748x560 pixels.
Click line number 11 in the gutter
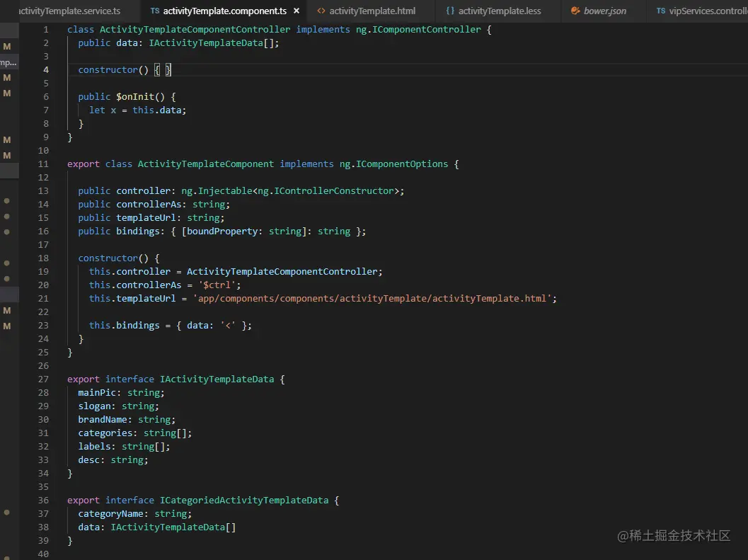(43, 164)
